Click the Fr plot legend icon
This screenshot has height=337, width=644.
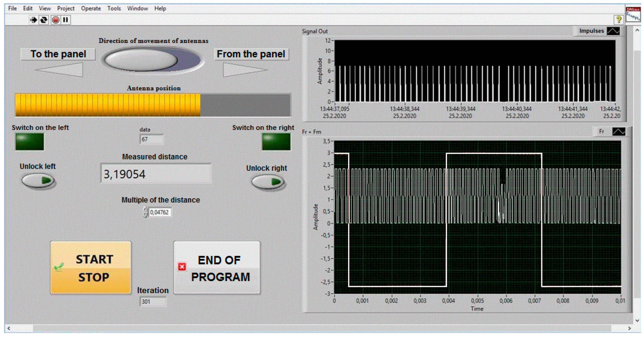[619, 132]
